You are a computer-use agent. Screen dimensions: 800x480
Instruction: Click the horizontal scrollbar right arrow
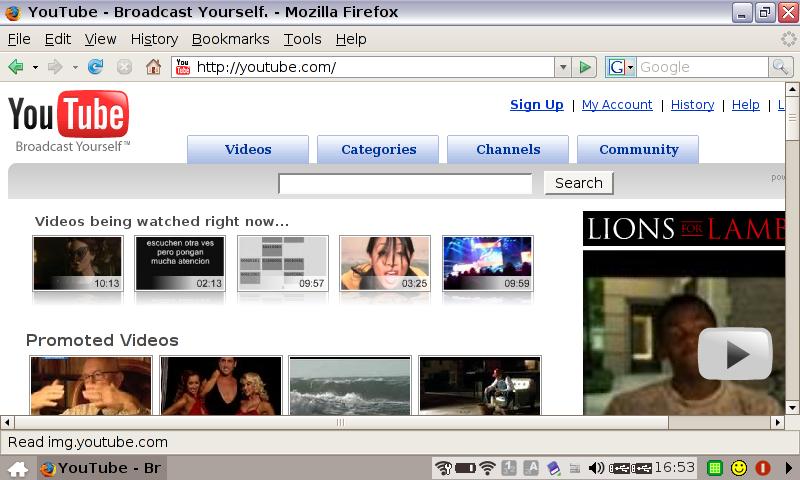click(778, 422)
